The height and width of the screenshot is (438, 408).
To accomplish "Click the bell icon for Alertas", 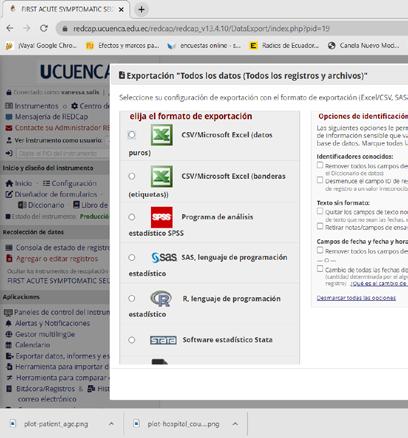I will [9, 323].
